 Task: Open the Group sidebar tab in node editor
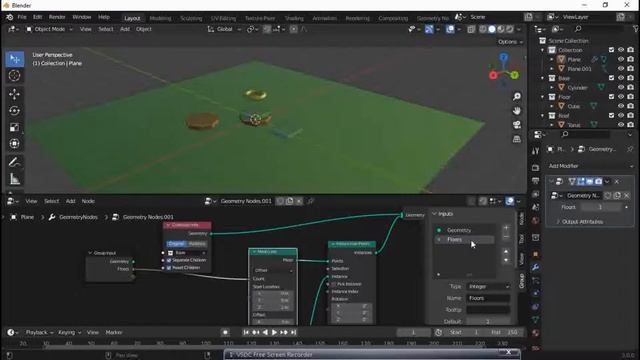522,281
